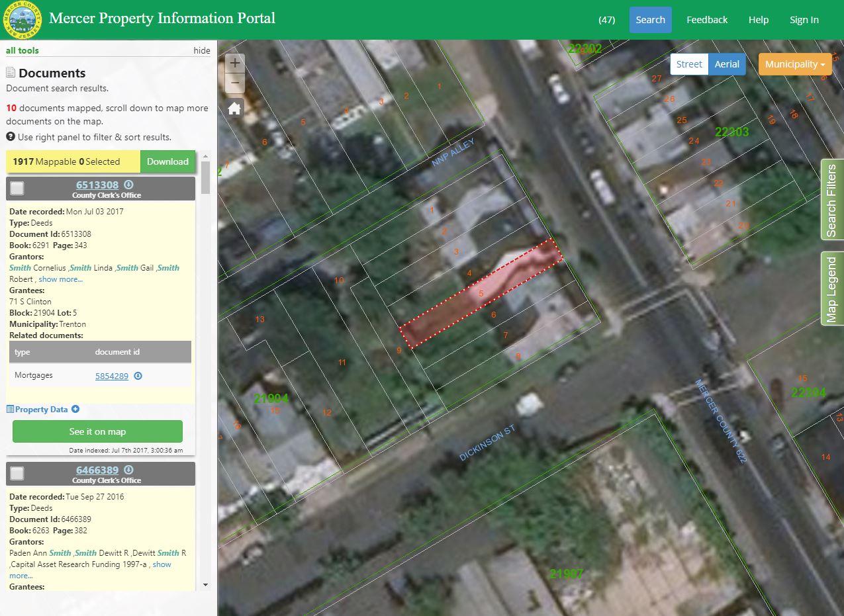
Task: Click the See it on map button
Action: [97, 431]
